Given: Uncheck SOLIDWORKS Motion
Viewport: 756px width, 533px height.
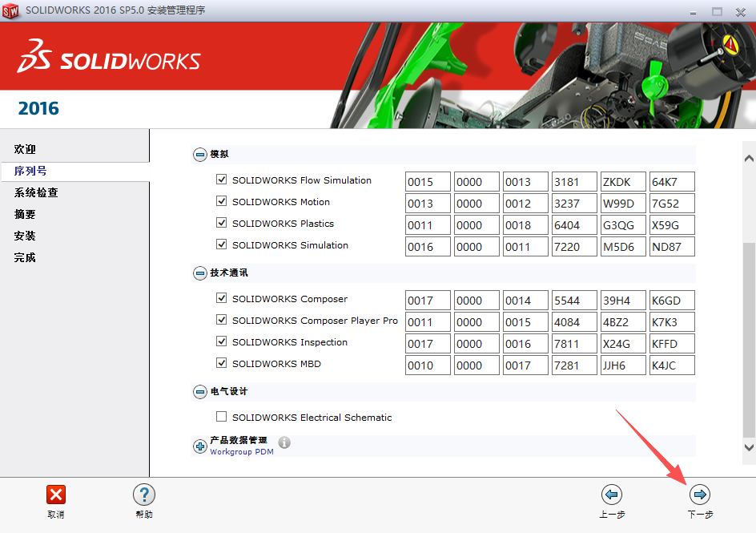Looking at the screenshot, I should [x=221, y=203].
